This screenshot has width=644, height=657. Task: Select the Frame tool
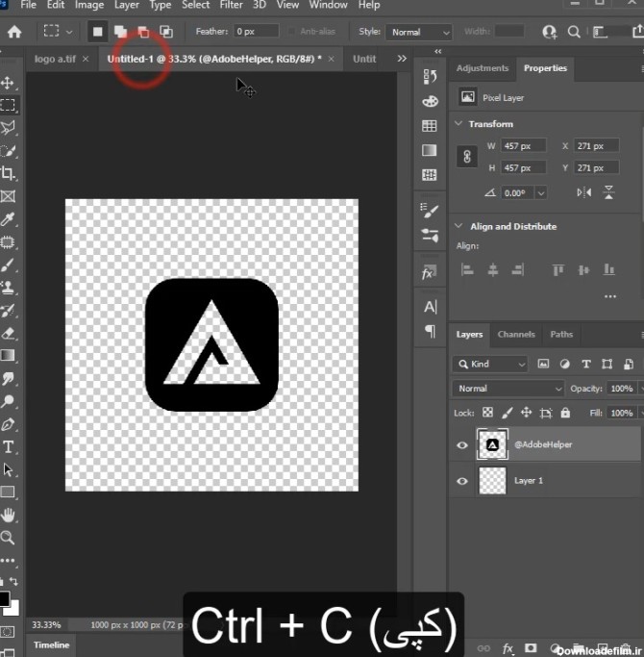pyautogui.click(x=8, y=196)
